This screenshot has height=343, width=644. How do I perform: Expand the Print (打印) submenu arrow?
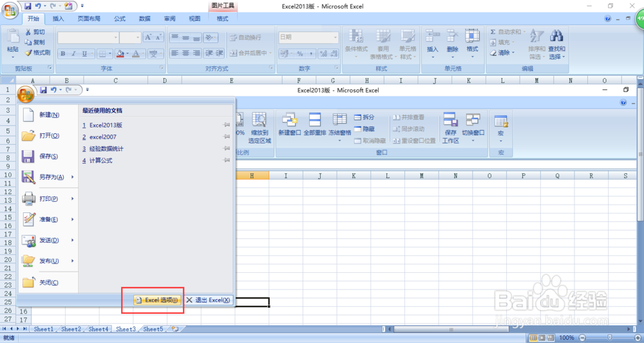tap(73, 199)
